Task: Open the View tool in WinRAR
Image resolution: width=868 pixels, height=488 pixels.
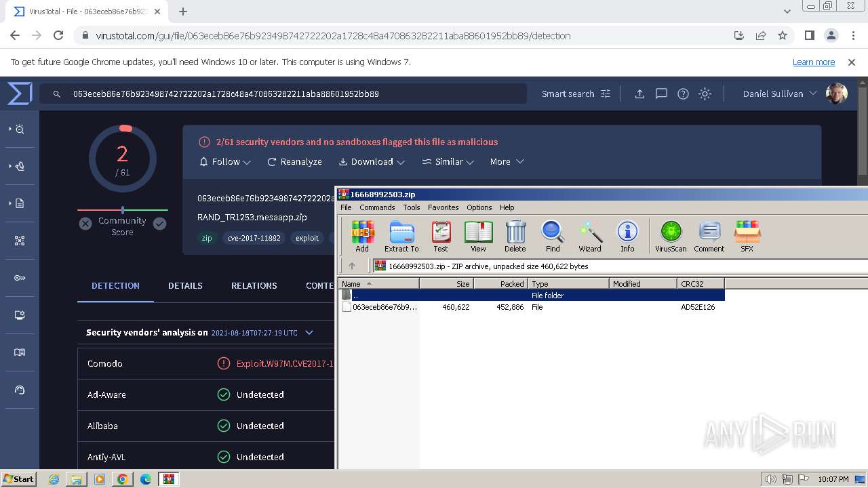Action: pyautogui.click(x=478, y=237)
